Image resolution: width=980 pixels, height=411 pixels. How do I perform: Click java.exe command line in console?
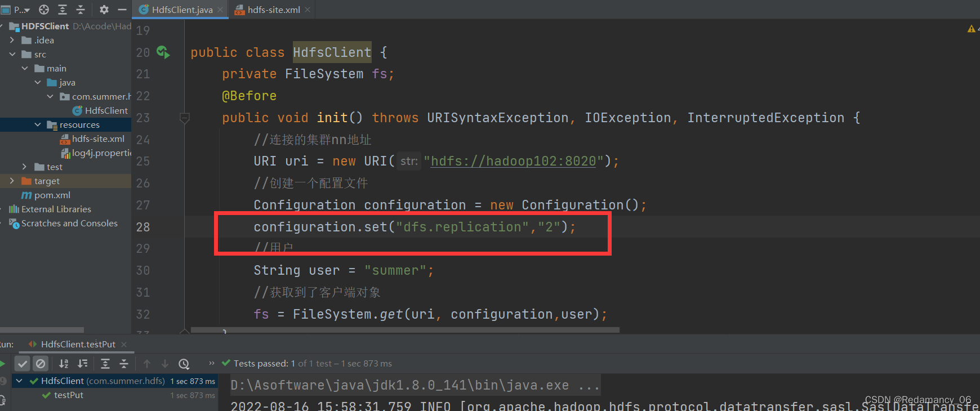point(415,386)
